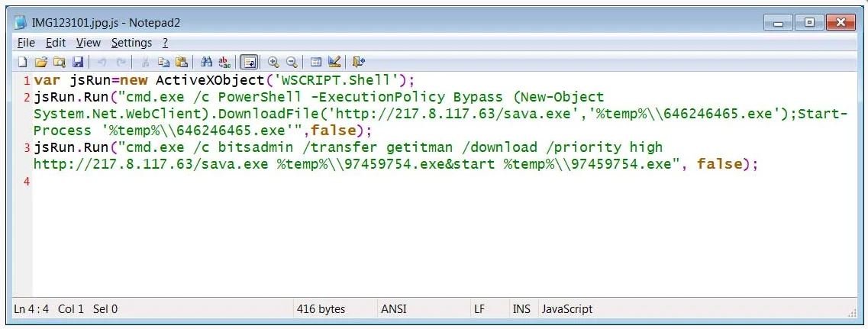
Task: Click the var keyword on line 1
Action: pos(47,80)
